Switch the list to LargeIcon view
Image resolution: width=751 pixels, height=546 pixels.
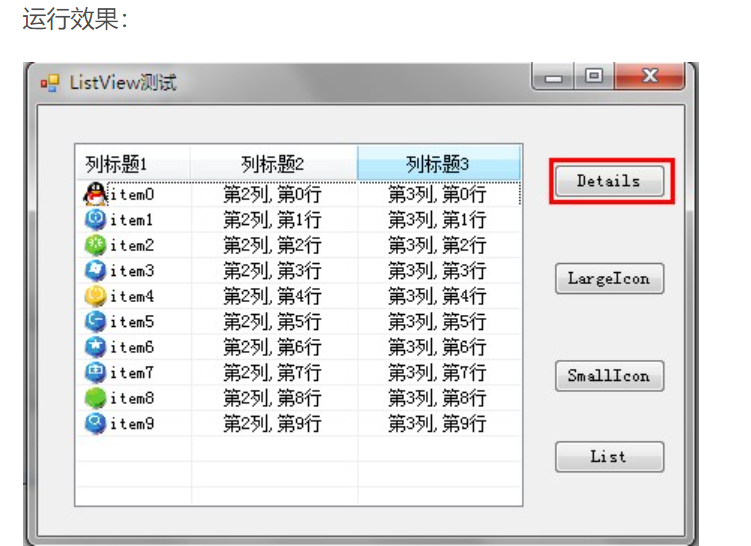pos(609,278)
